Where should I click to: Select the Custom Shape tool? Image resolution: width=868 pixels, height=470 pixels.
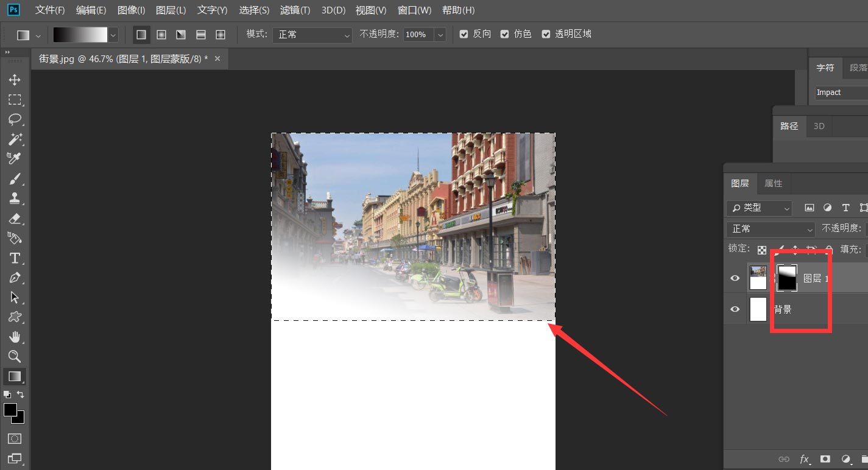[x=15, y=317]
